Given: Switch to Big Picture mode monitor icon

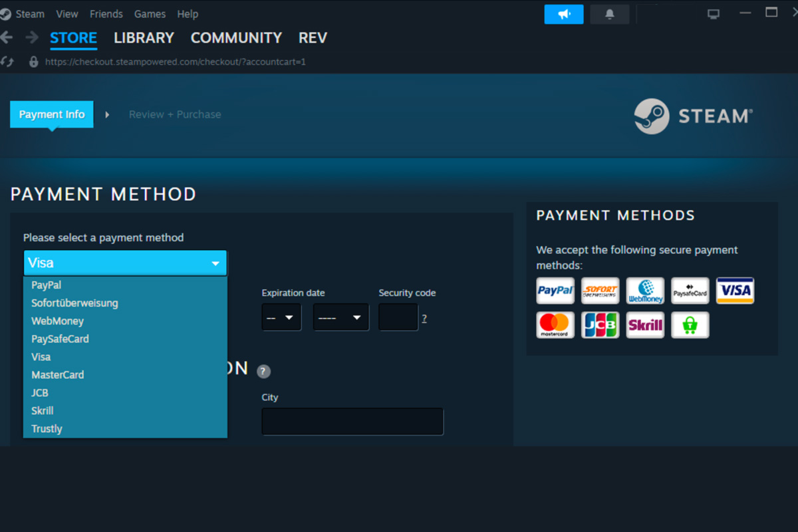Looking at the screenshot, I should 714,14.
